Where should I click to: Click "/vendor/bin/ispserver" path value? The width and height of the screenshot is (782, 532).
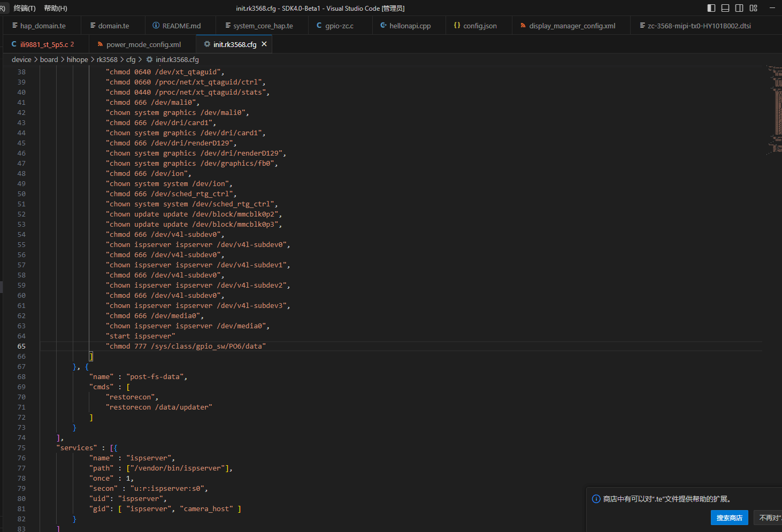click(177, 468)
